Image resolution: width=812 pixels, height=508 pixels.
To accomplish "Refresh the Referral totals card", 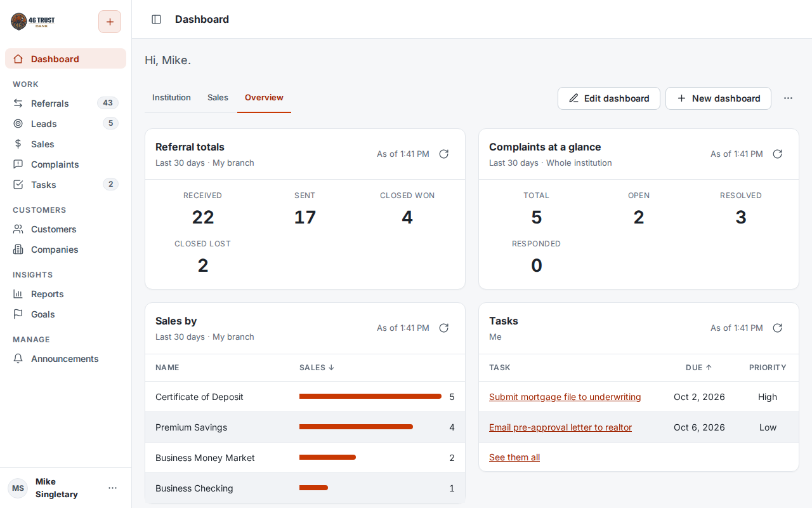I will (x=444, y=154).
